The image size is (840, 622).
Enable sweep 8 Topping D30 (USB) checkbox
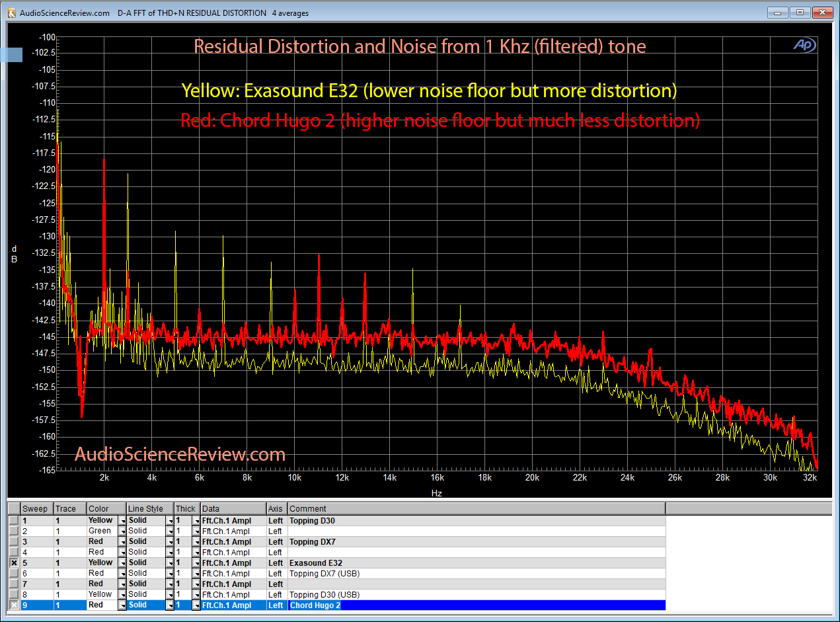coord(14,594)
